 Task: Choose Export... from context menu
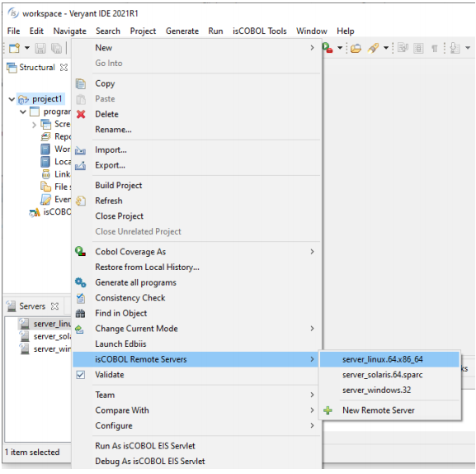pos(196,166)
